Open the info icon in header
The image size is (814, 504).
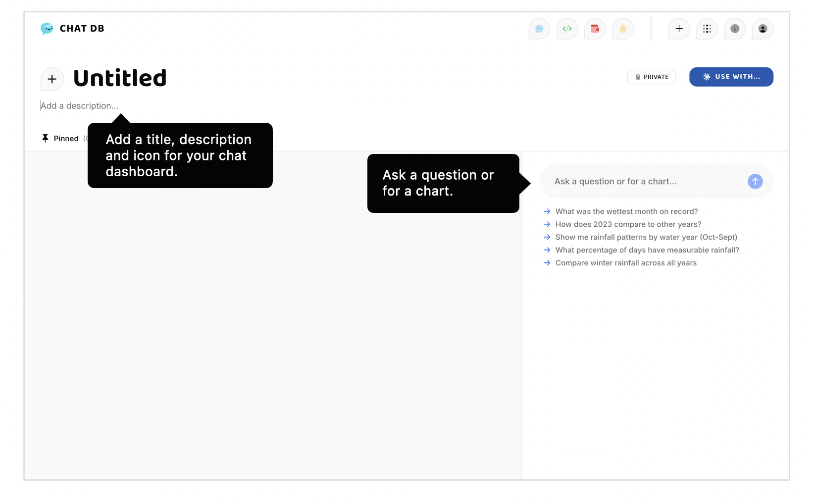pos(734,29)
